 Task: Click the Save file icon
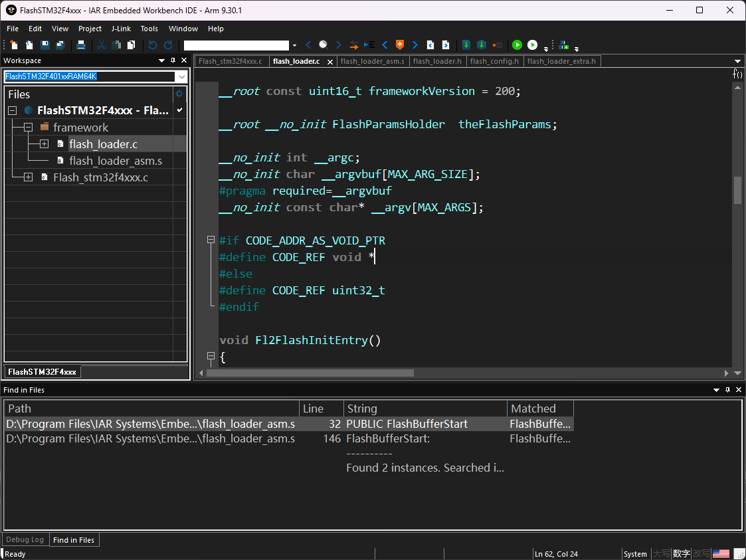[x=45, y=45]
